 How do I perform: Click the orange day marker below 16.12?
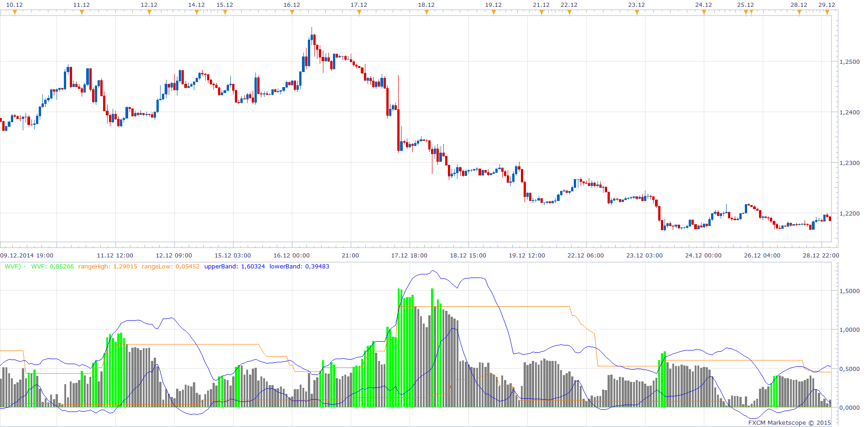tap(292, 13)
